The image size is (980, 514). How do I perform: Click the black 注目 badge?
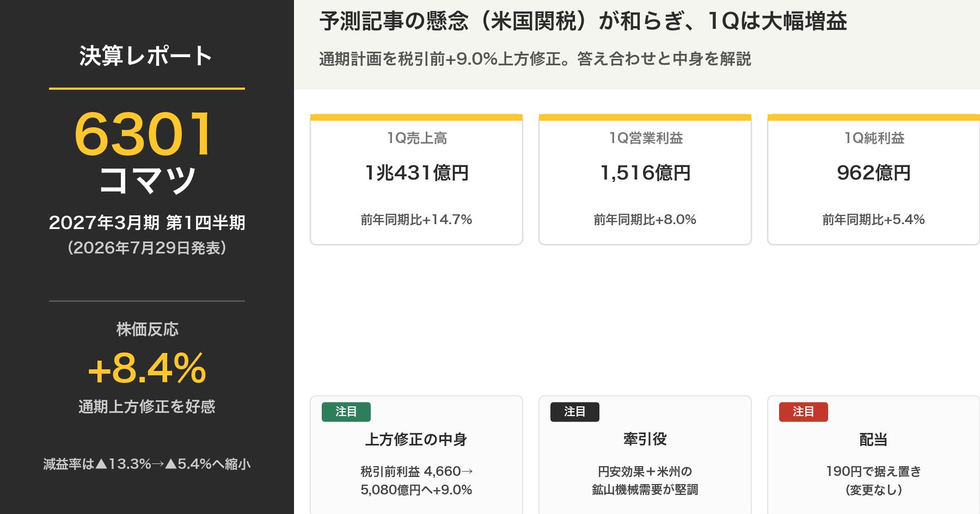[575, 412]
